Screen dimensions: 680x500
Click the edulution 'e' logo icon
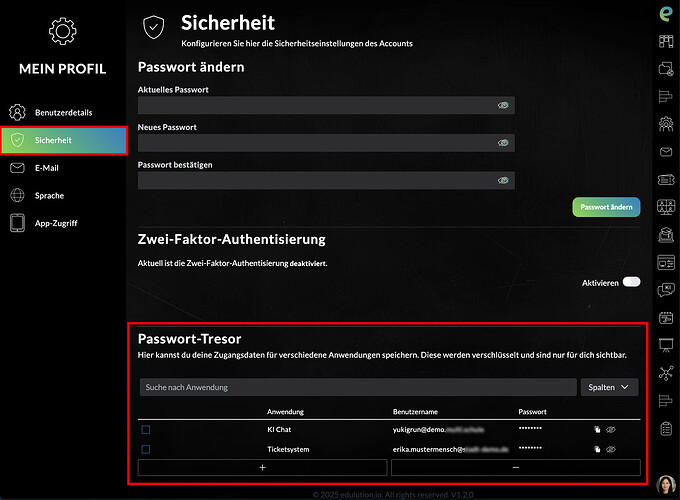[666, 13]
